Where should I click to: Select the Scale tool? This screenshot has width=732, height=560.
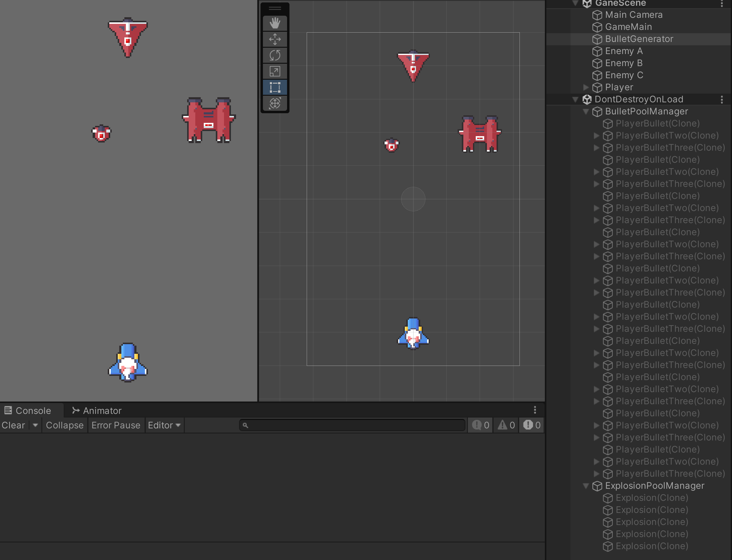(275, 71)
